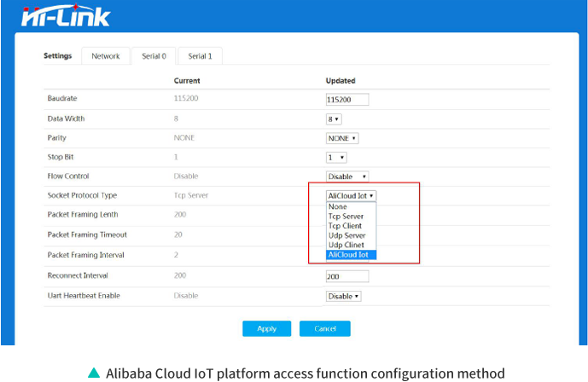
Task: Click the Baudrate updated input field
Action: click(347, 100)
